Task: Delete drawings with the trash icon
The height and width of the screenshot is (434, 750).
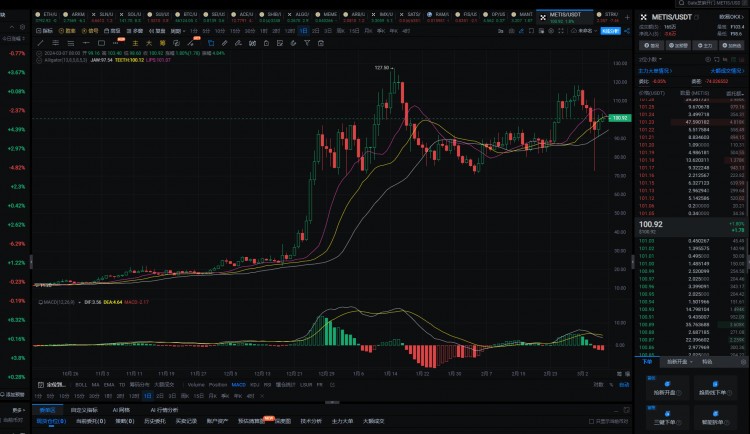Action: [x=321, y=43]
